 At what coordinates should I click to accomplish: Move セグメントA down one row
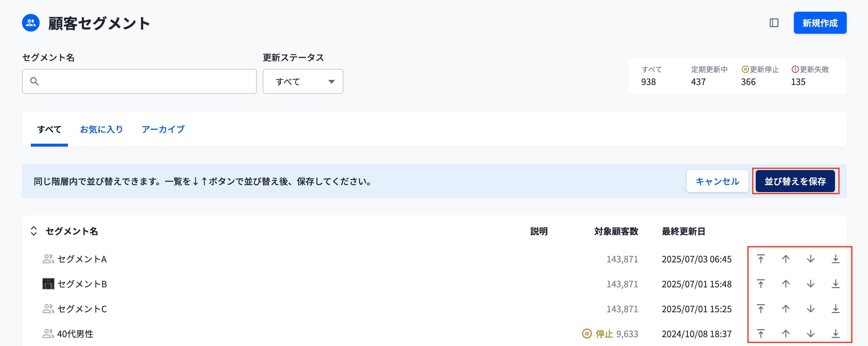(x=810, y=259)
